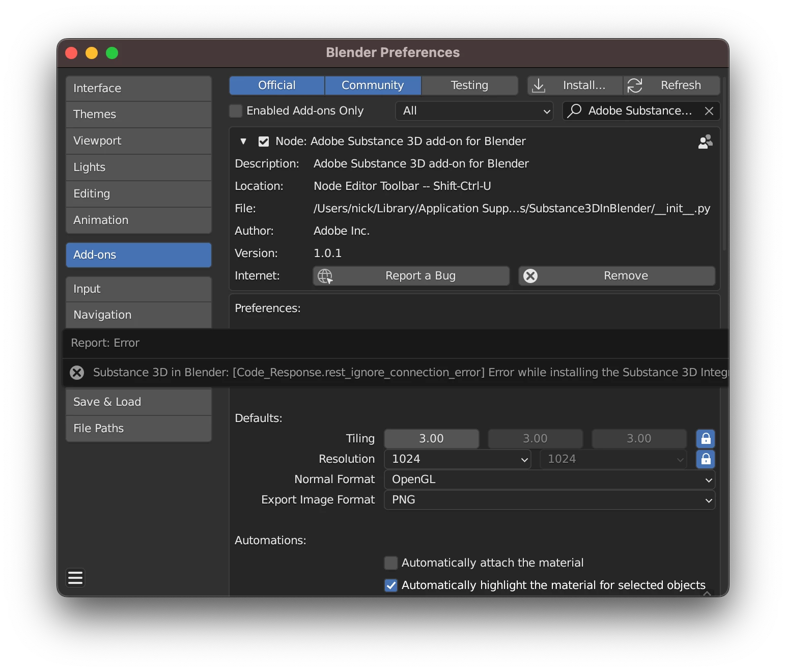Toggle the Tiling lock icon
Screen dimensions: 786x672
click(x=706, y=439)
